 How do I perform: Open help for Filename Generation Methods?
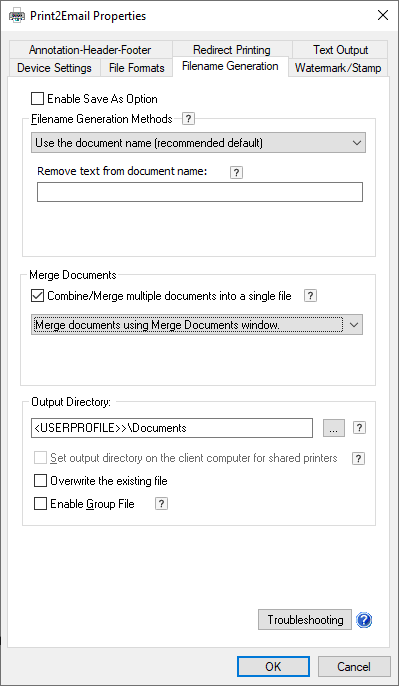188,119
